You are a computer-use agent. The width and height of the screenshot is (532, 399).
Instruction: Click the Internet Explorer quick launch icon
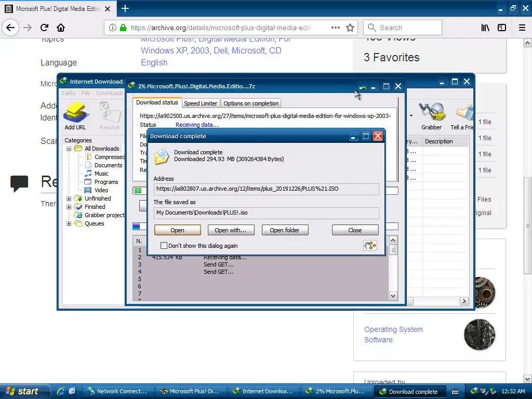pos(61,391)
